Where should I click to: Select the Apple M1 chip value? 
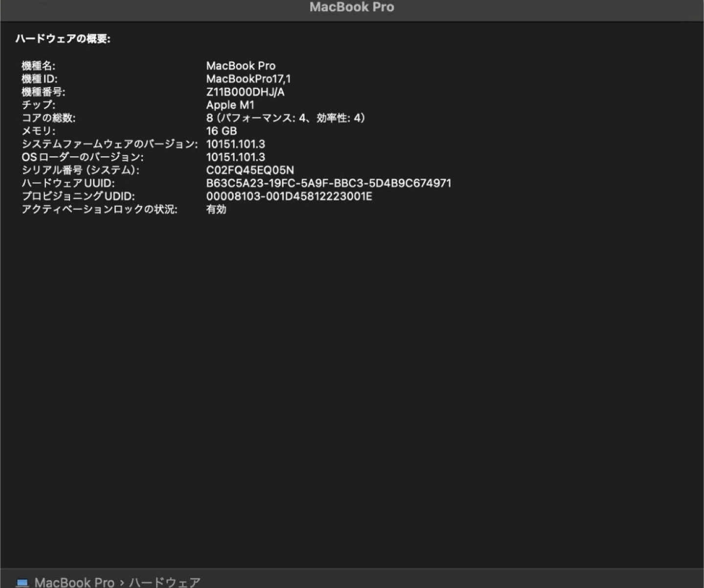click(230, 105)
